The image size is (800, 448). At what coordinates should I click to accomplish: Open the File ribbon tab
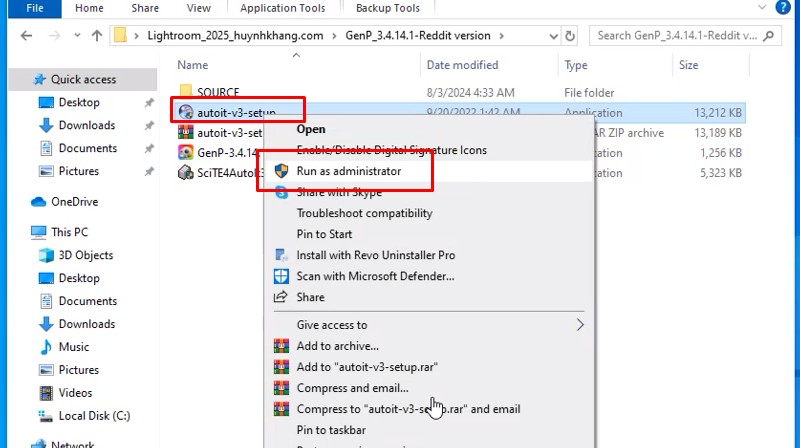pos(34,8)
